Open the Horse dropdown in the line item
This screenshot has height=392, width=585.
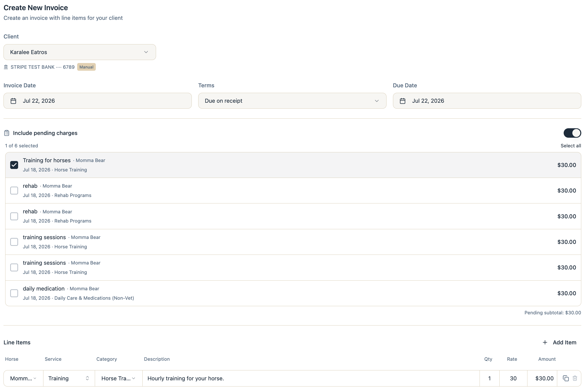coord(24,378)
